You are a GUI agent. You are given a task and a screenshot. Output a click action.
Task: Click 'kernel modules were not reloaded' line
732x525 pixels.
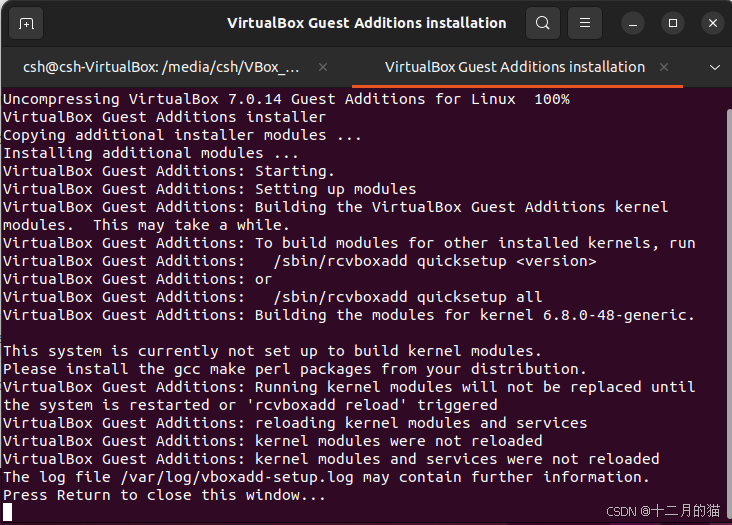pyautogui.click(x=273, y=441)
